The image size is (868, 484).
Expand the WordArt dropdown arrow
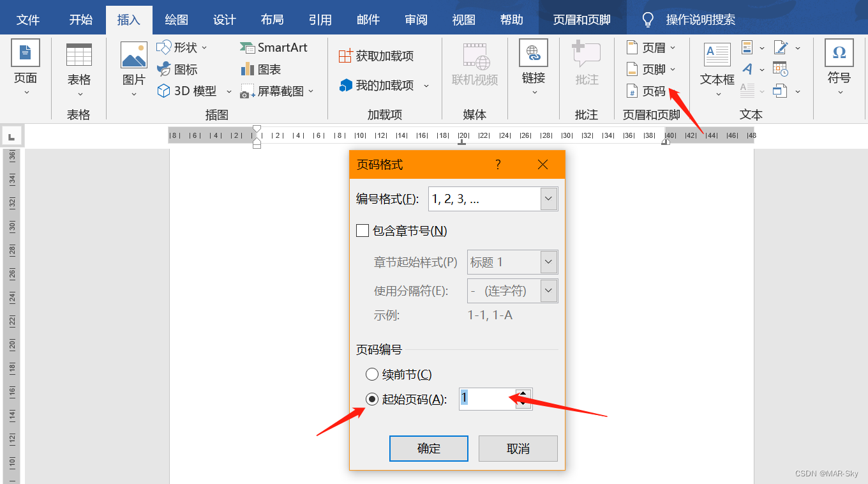coord(762,70)
